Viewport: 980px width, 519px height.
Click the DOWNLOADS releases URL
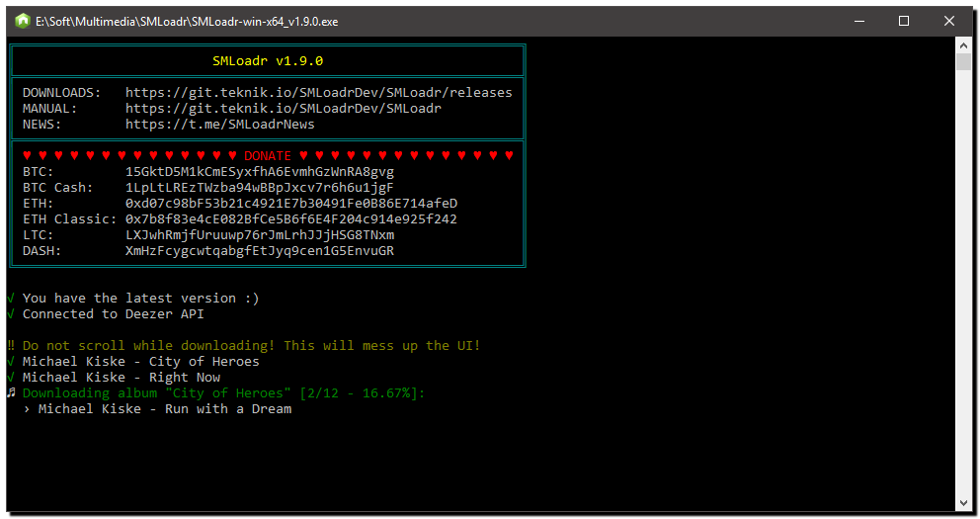(x=319, y=93)
